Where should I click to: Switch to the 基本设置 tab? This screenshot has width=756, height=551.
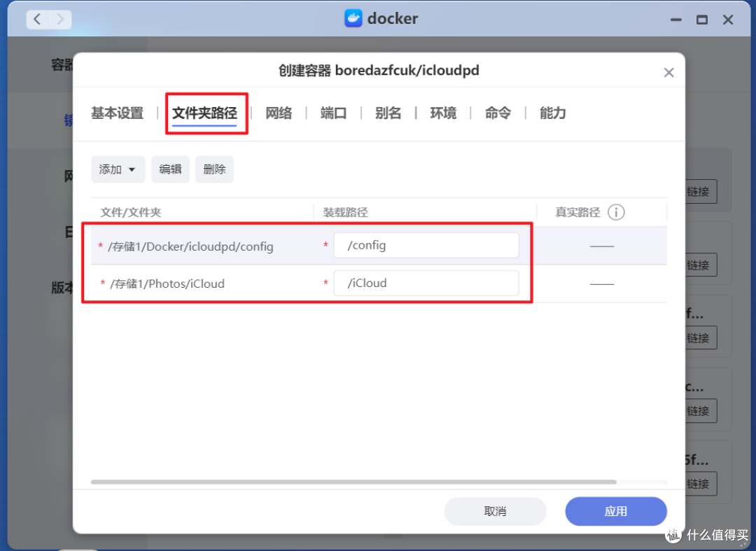116,113
